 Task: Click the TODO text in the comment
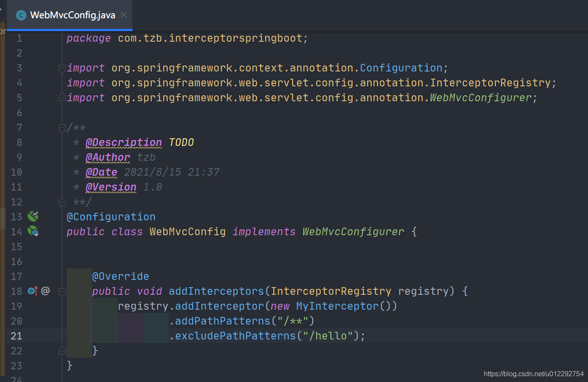pyautogui.click(x=181, y=143)
